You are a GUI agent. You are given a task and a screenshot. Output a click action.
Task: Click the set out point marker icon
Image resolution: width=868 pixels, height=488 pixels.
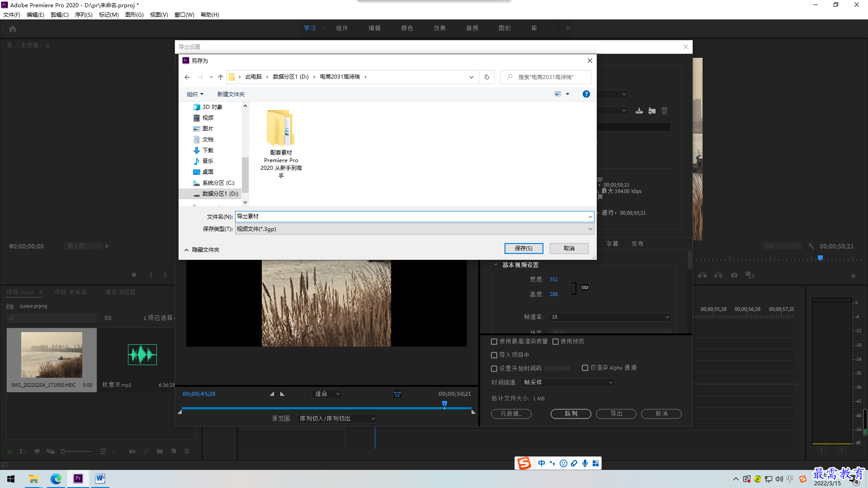pyautogui.click(x=283, y=394)
